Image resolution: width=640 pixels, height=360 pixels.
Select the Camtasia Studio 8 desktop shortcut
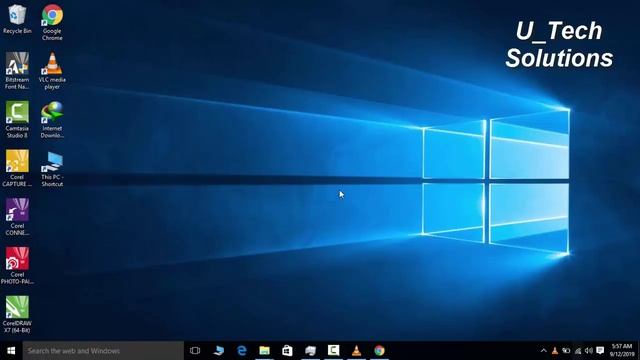pyautogui.click(x=17, y=120)
